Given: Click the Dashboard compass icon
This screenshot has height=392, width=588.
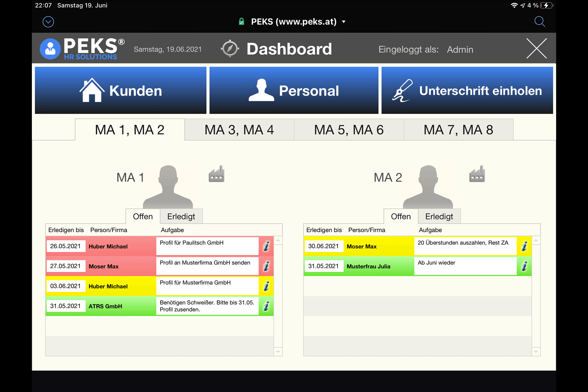Looking at the screenshot, I should point(230,49).
